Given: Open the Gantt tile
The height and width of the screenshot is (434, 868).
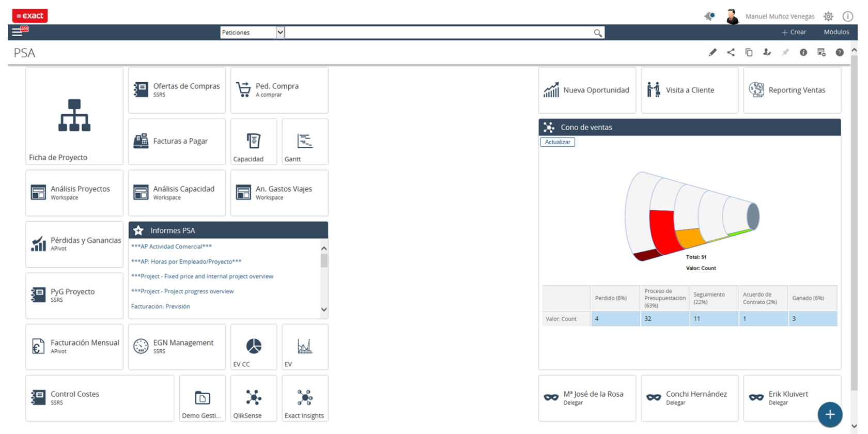Looking at the screenshot, I should (305, 142).
